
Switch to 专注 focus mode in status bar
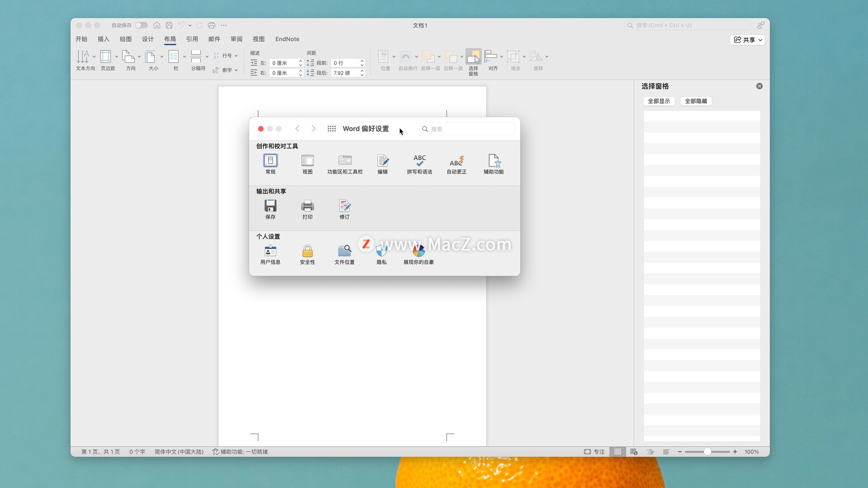(x=594, y=452)
